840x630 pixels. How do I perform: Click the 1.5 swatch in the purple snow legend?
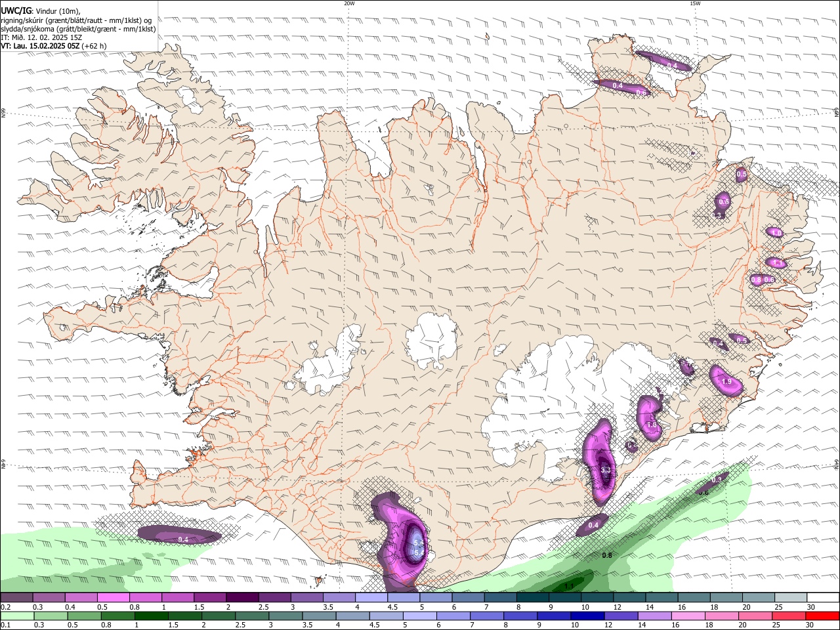[x=209, y=597]
